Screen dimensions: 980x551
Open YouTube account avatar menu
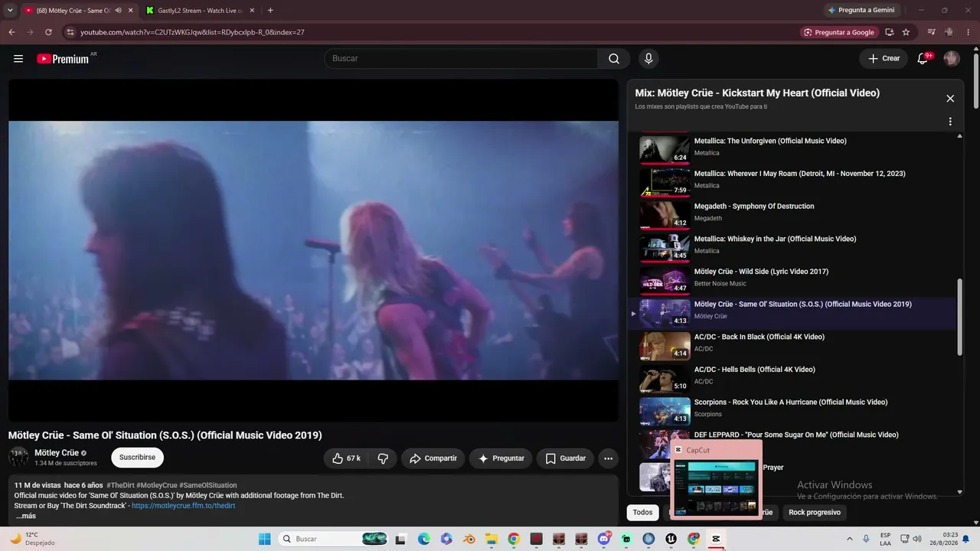pyautogui.click(x=952, y=59)
